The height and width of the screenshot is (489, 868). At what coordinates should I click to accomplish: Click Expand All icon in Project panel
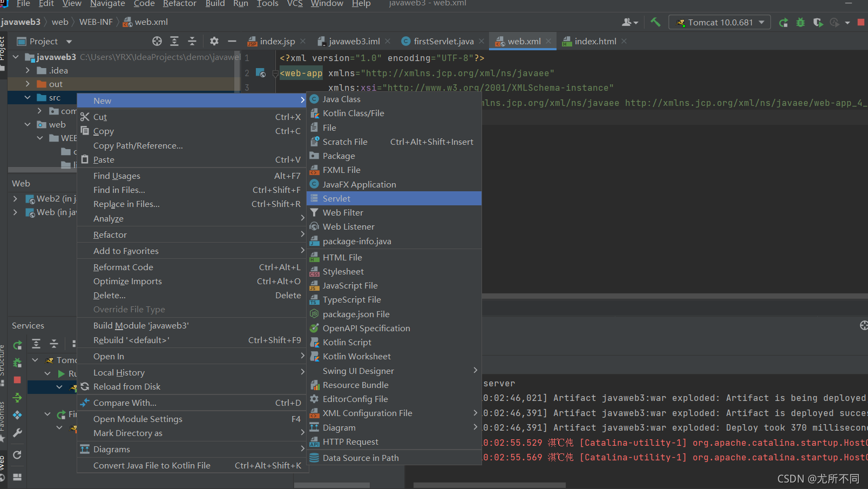click(174, 41)
